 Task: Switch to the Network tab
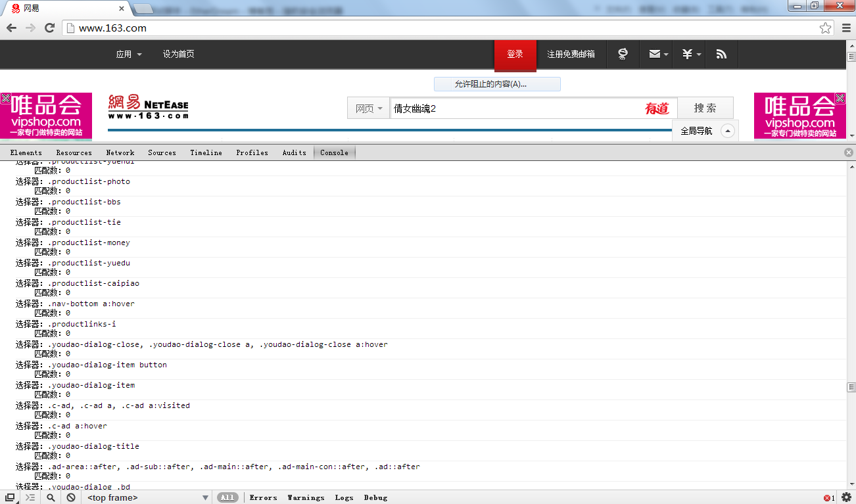pyautogui.click(x=120, y=152)
